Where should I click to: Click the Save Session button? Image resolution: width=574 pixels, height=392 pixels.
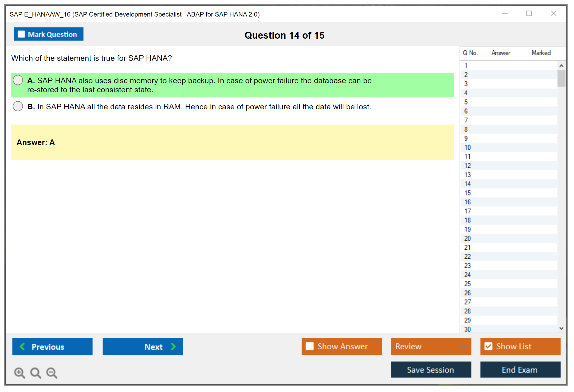431,370
